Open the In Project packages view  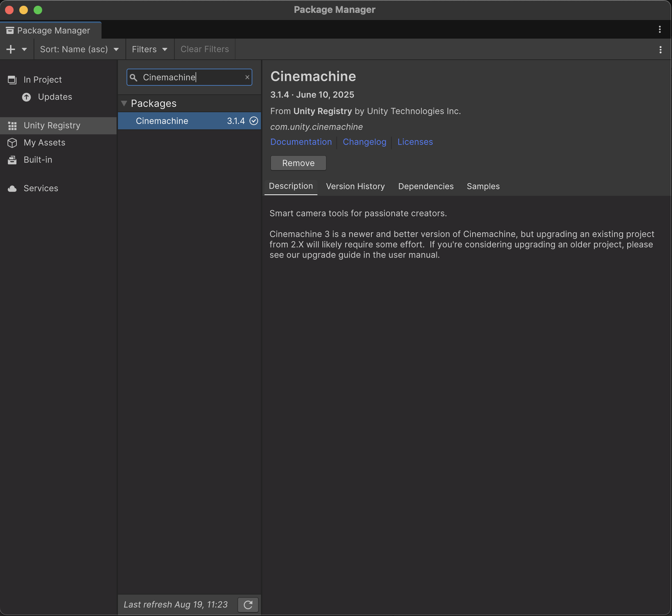click(43, 80)
